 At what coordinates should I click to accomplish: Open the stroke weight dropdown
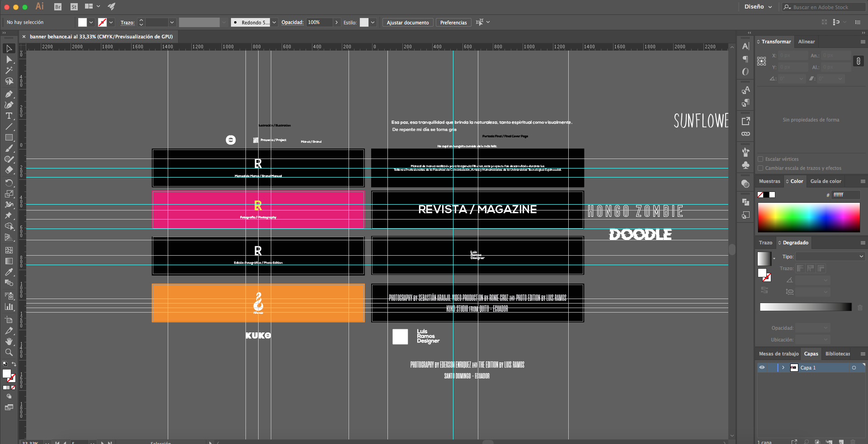[x=172, y=22]
